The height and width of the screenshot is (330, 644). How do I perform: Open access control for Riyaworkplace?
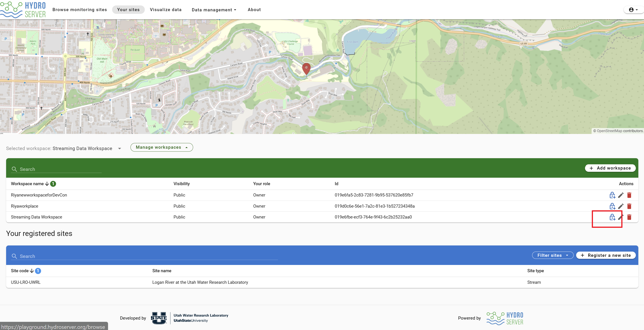[x=612, y=206]
